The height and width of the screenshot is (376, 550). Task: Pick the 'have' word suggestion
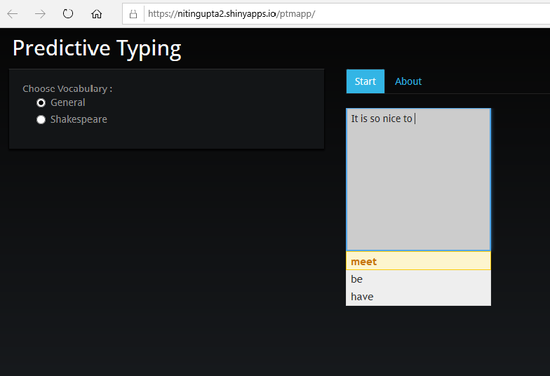point(418,297)
